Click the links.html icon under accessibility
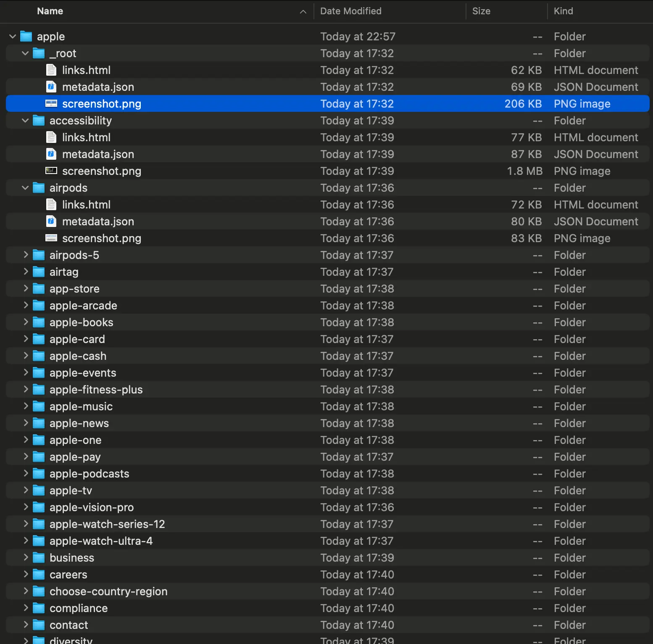The height and width of the screenshot is (644, 653). click(x=51, y=137)
